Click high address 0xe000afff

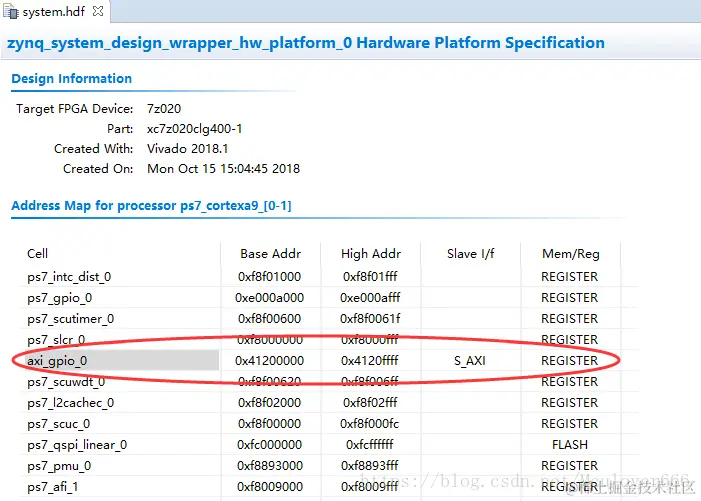click(x=370, y=298)
